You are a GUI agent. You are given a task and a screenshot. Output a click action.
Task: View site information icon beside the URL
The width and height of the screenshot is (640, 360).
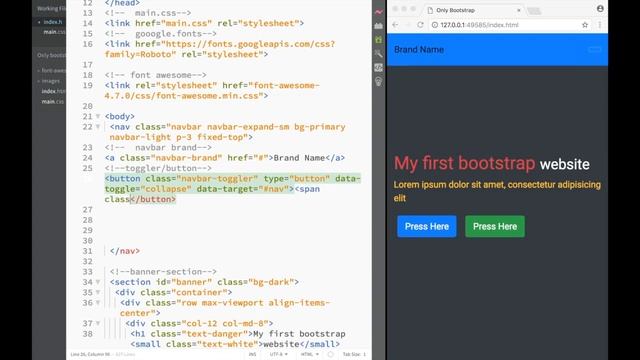pos(435,25)
